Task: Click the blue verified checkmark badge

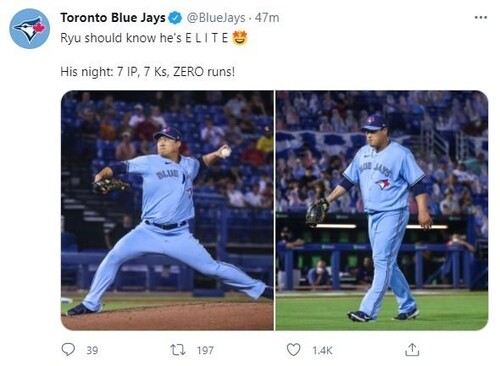Action: pos(175,18)
